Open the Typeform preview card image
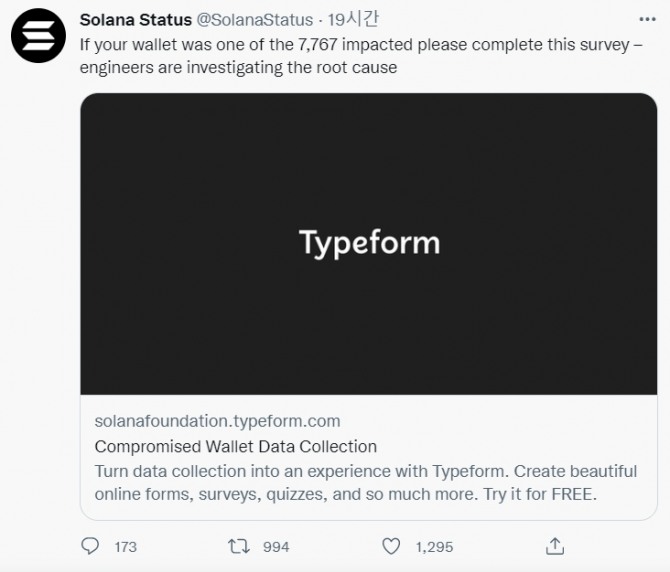The height and width of the screenshot is (572, 670). click(x=369, y=243)
